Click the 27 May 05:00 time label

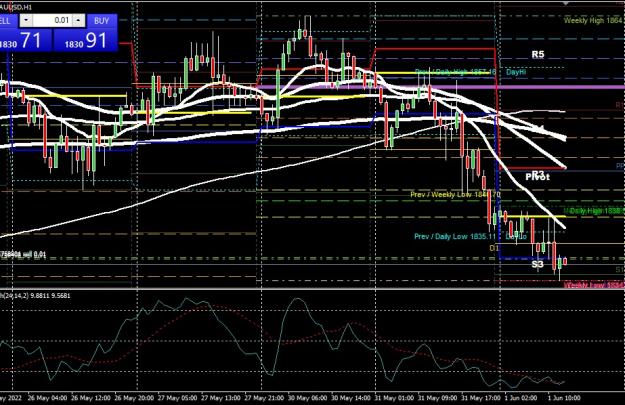(x=177, y=398)
